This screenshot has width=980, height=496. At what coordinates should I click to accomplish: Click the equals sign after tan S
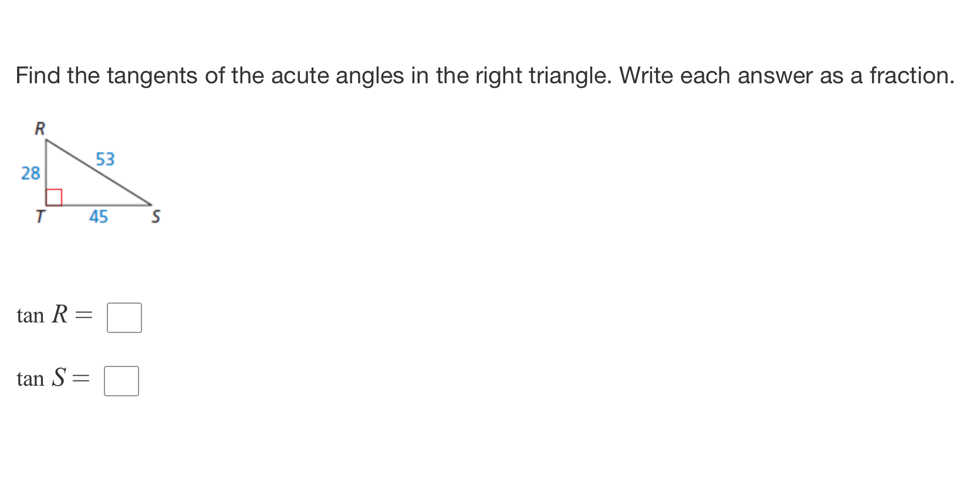(81, 379)
